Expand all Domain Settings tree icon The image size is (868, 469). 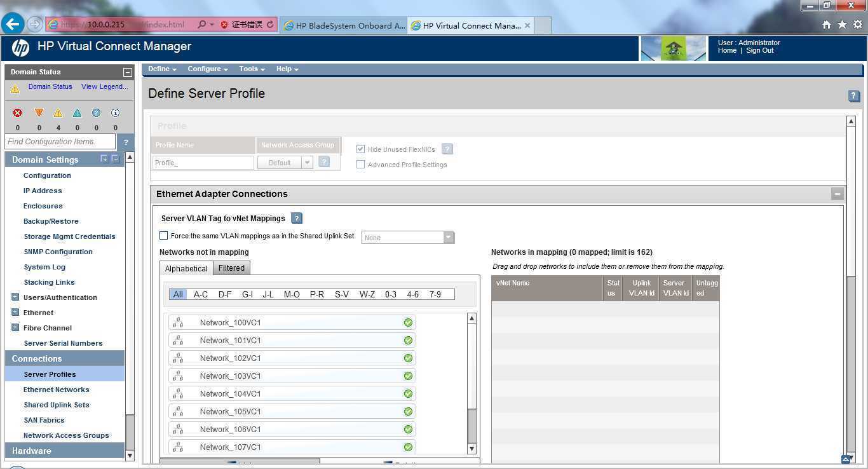click(x=105, y=159)
